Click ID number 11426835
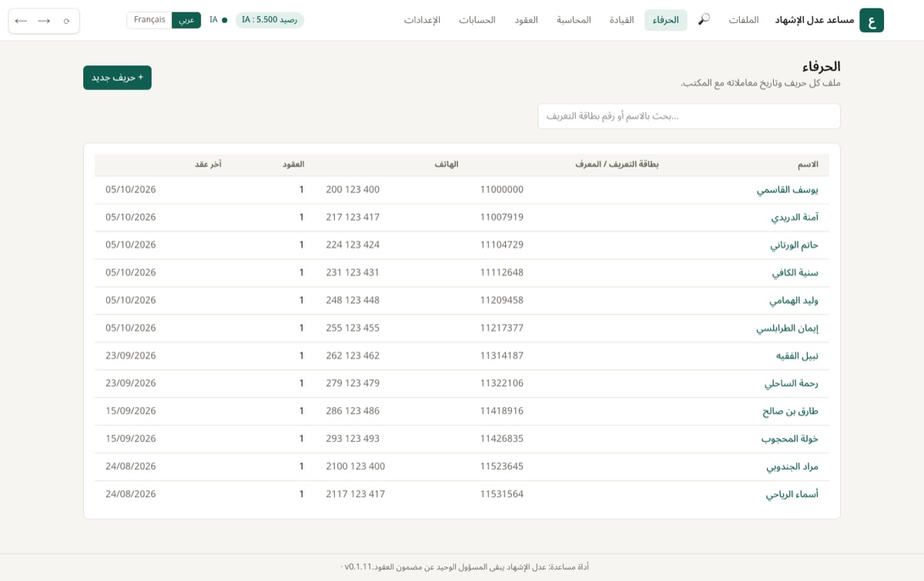Viewport: 924px width, 581px height. [502, 439]
